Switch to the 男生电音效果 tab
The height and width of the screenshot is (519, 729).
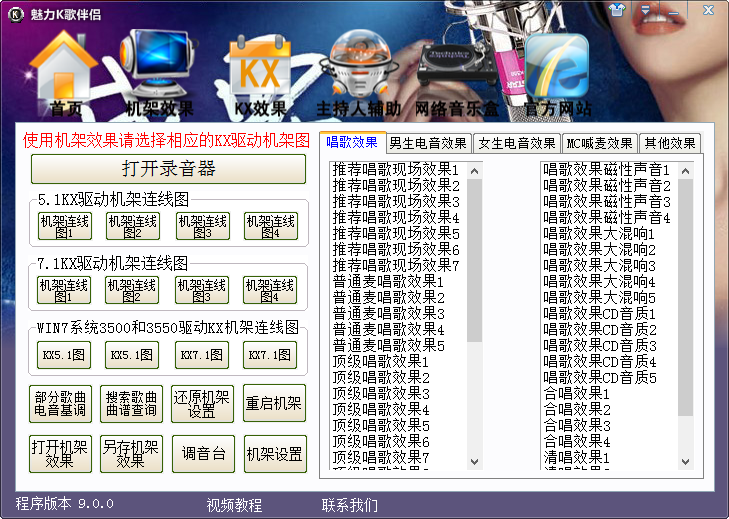tap(428, 143)
